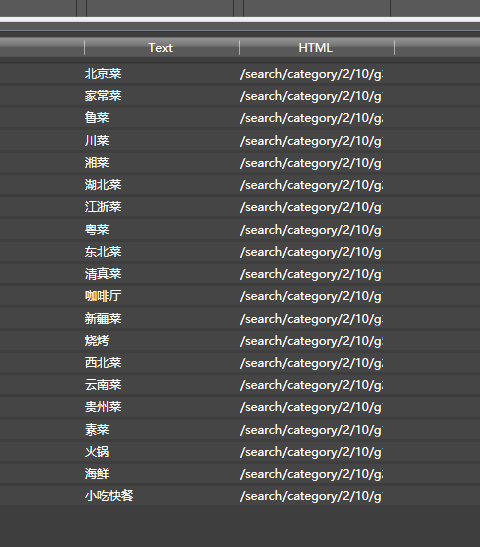This screenshot has width=480, height=547.
Task: Click the Text column header
Action: [x=160, y=48]
